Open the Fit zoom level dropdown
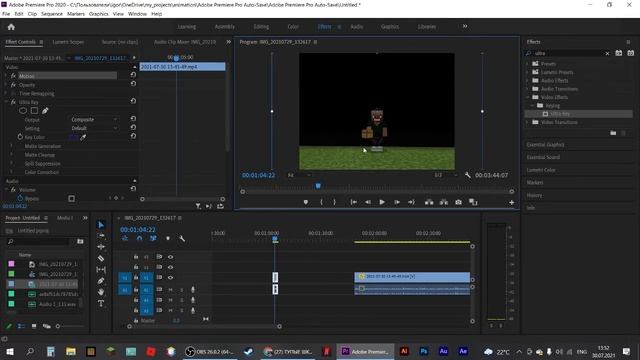This screenshot has height=360, width=640. point(299,175)
